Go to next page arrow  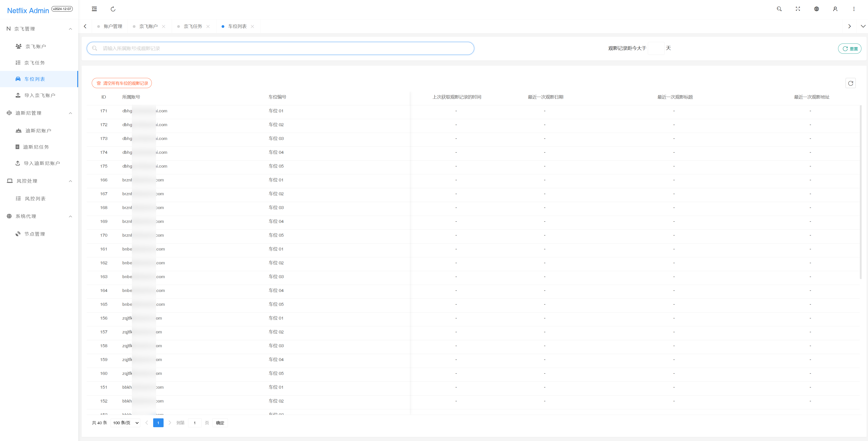[x=169, y=423]
